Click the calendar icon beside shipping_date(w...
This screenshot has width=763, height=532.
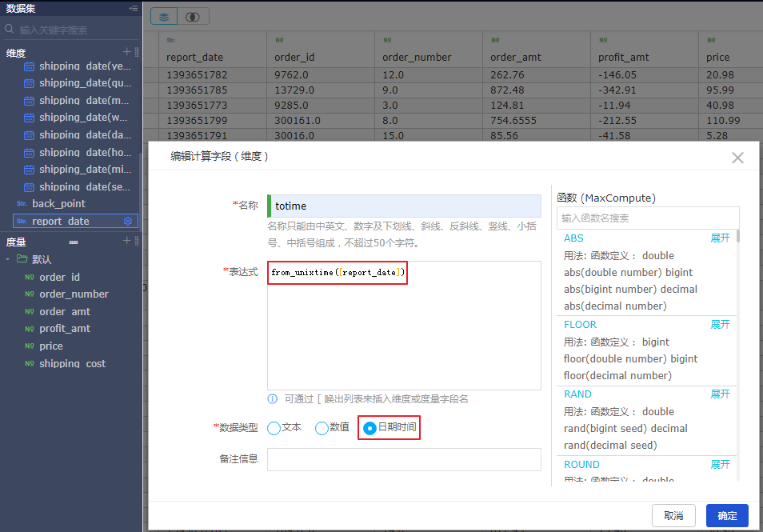[x=30, y=118]
